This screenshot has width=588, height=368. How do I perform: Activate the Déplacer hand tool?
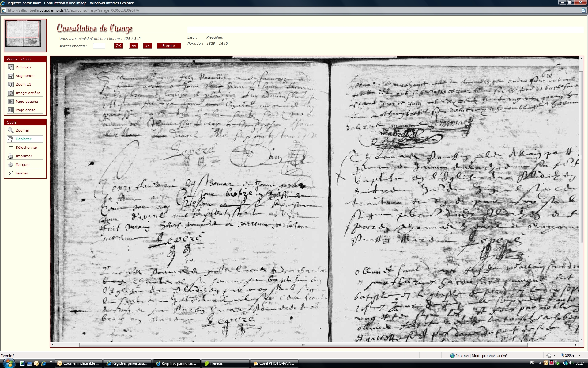[11, 139]
